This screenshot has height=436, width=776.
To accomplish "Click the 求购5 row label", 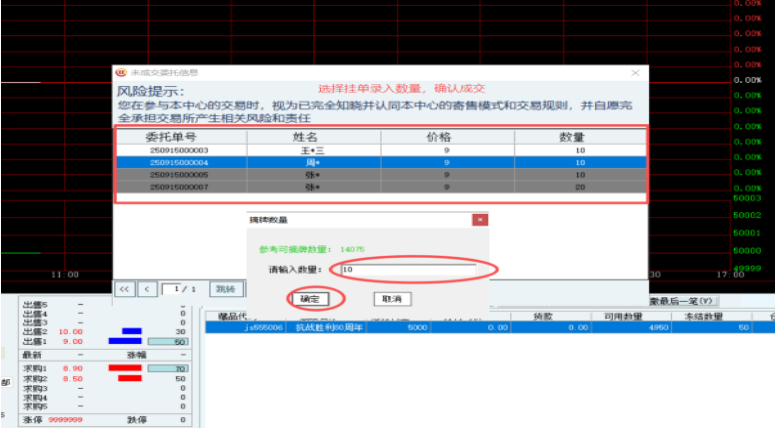I will click(x=35, y=407).
